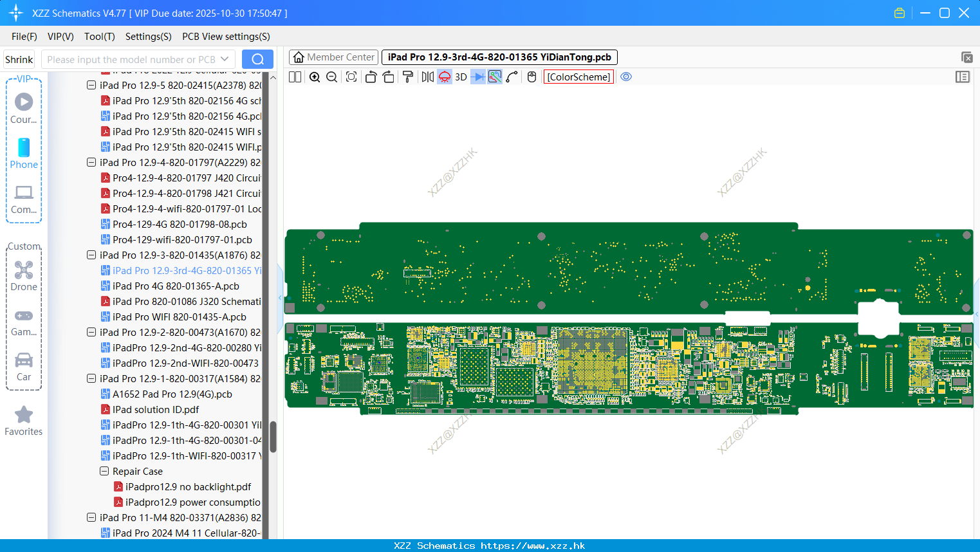Open the Member Center tab

click(x=333, y=57)
